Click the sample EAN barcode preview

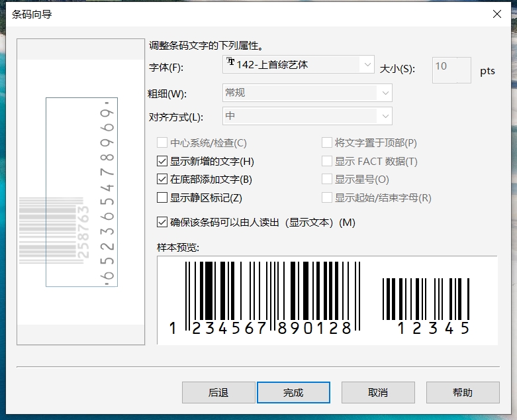tap(265, 298)
